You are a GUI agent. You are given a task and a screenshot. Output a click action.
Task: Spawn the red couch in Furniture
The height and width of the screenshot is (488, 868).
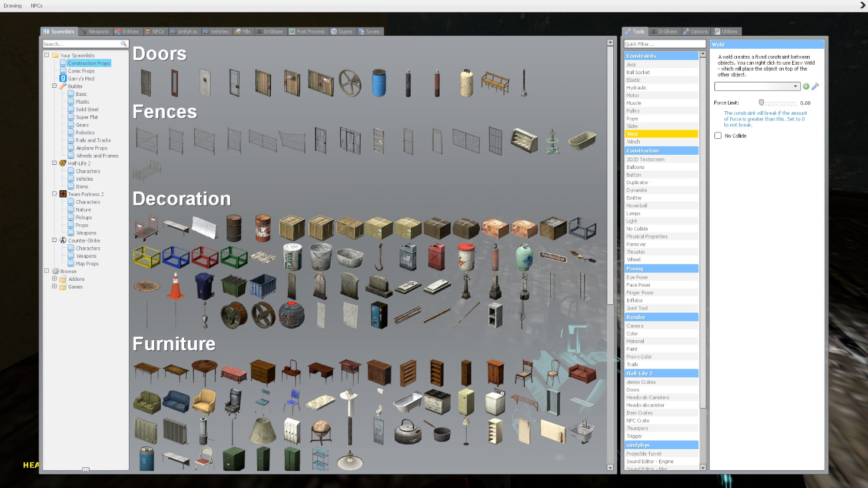point(582,373)
